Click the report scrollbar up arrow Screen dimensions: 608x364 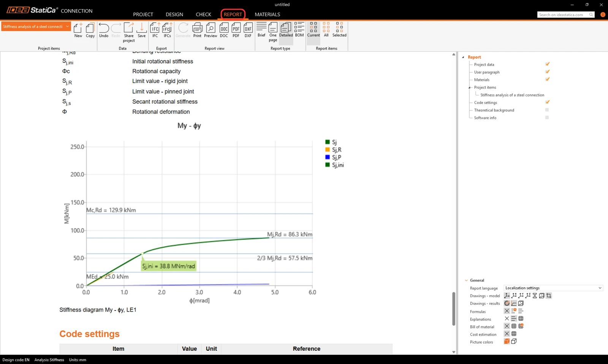click(x=454, y=54)
